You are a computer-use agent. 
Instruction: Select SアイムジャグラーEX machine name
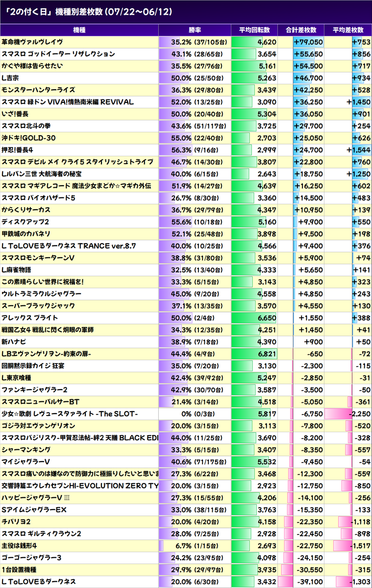coord(34,510)
